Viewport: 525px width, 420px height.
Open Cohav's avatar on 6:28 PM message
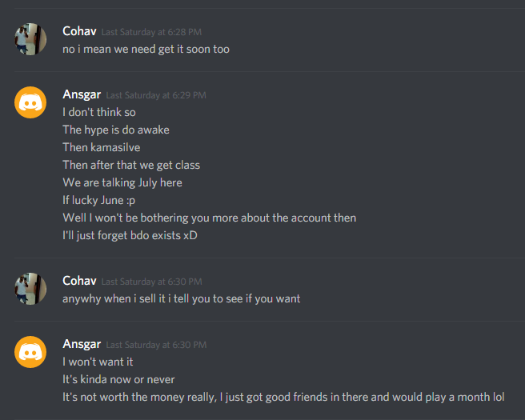[30, 39]
